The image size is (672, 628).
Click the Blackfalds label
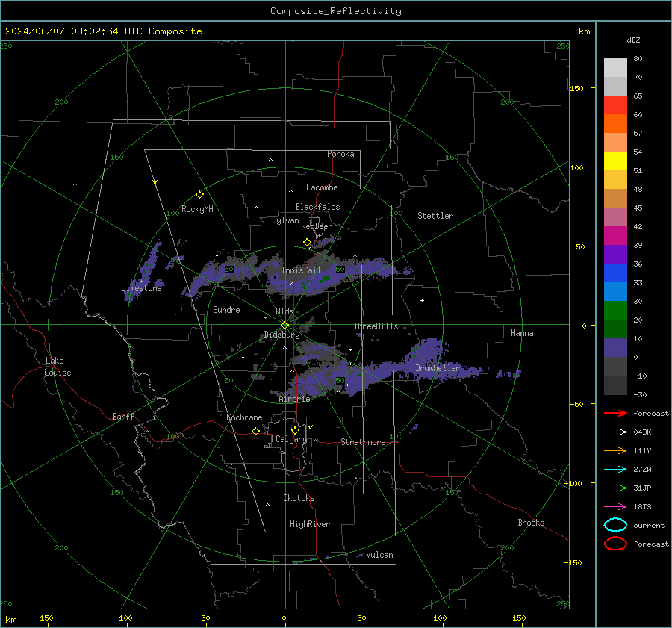[317, 207]
